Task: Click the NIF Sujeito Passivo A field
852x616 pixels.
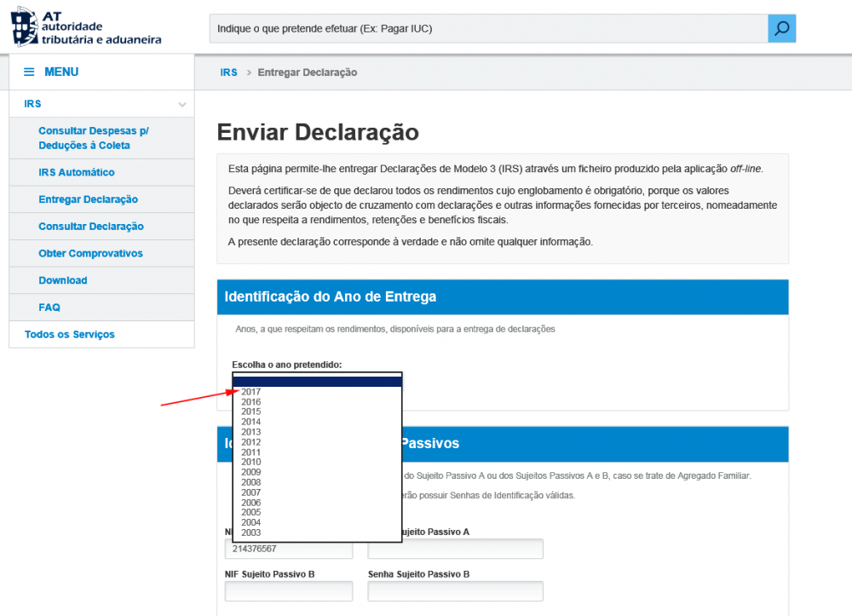Action: 288,549
